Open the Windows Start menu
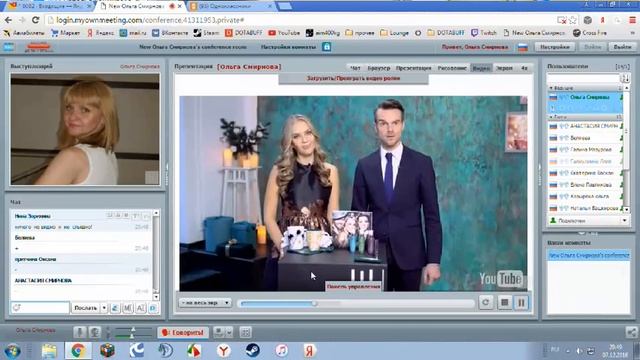Viewport: 640px width, 360px height. [x=13, y=351]
